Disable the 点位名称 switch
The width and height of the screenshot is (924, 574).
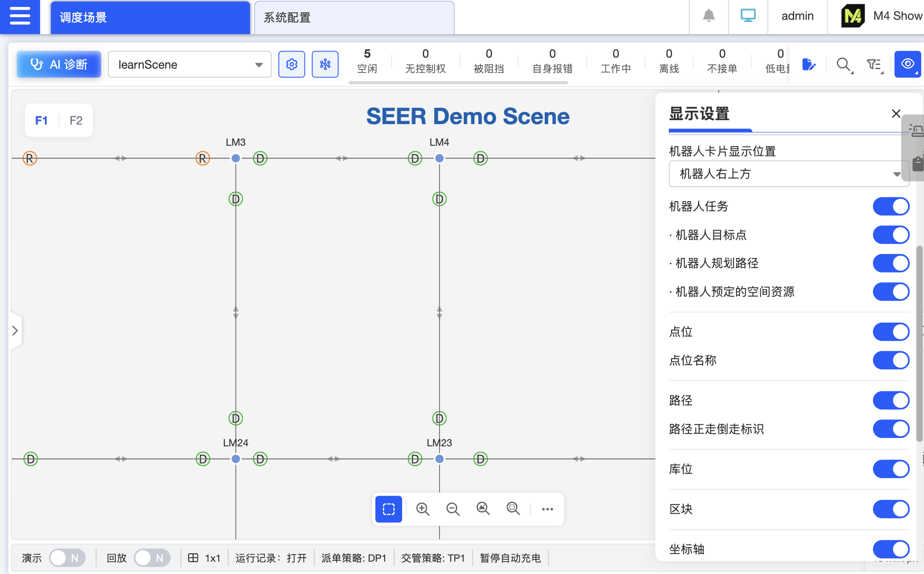click(891, 360)
